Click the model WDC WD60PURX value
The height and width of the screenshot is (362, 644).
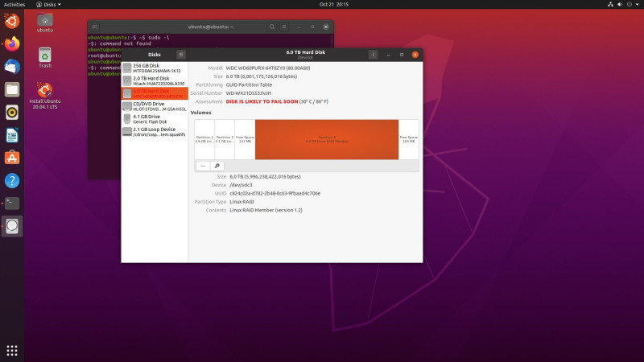(268, 68)
